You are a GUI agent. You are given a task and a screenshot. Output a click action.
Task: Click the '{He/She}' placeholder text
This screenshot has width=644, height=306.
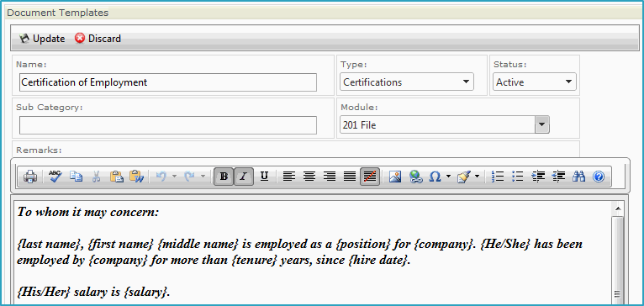click(x=505, y=245)
